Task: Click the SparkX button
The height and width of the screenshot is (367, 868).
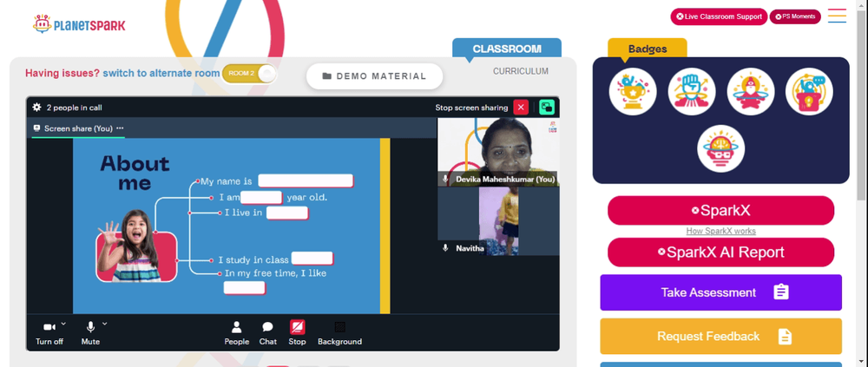Action: [720, 210]
